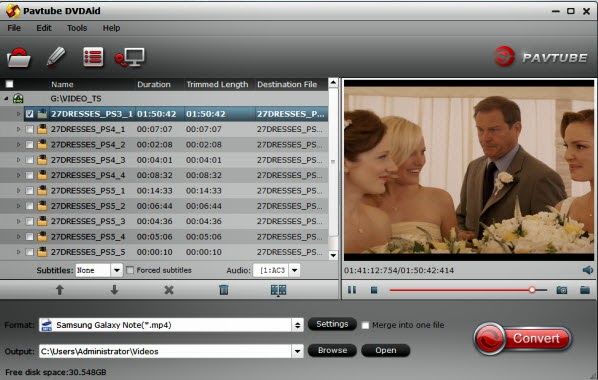
Task: Click the Open output folder button
Action: [x=386, y=350]
